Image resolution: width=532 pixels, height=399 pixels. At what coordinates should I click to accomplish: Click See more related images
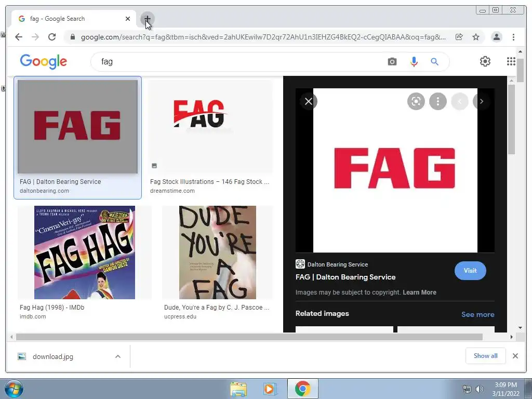pyautogui.click(x=478, y=314)
